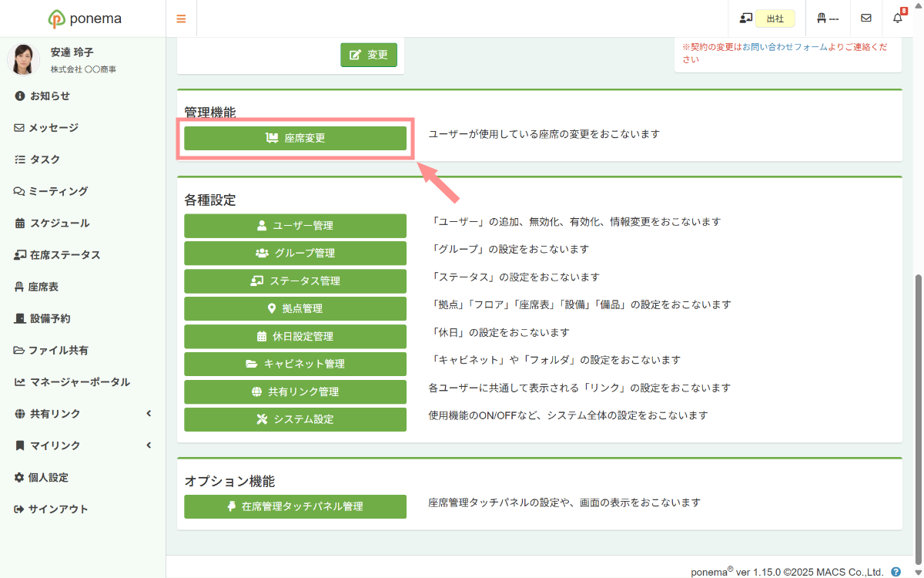The height and width of the screenshot is (578, 924).
Task: Click the help question mark icon in footer
Action: click(x=896, y=572)
